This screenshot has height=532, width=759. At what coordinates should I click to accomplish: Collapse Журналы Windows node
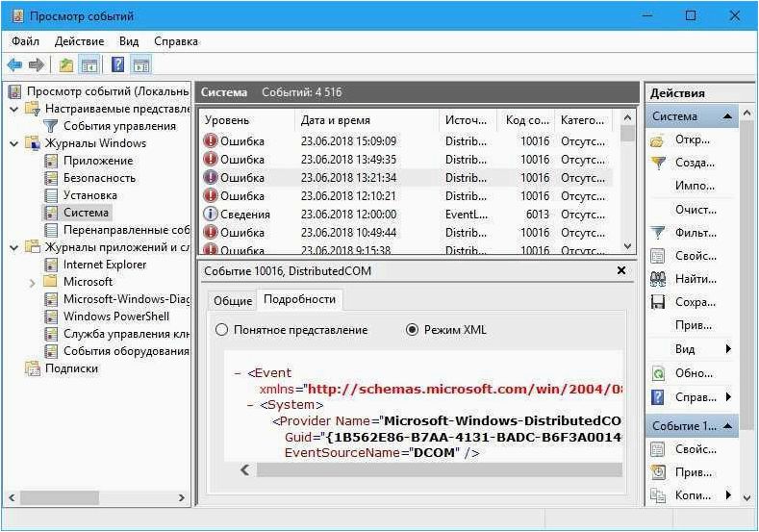tap(14, 143)
